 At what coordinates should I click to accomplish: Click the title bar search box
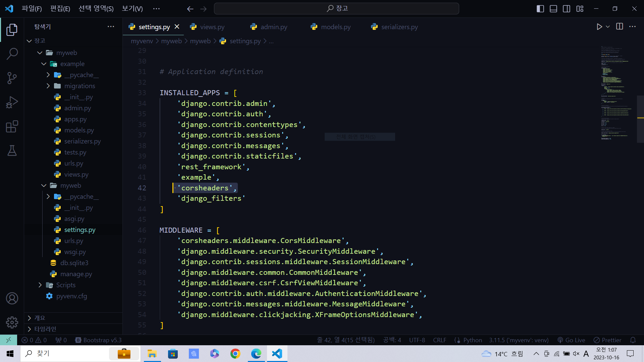[336, 9]
